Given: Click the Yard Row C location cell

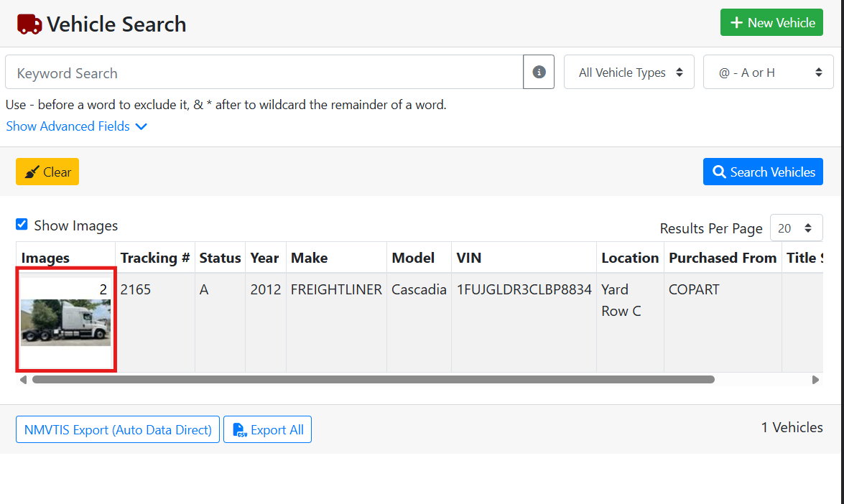Looking at the screenshot, I should point(631,322).
